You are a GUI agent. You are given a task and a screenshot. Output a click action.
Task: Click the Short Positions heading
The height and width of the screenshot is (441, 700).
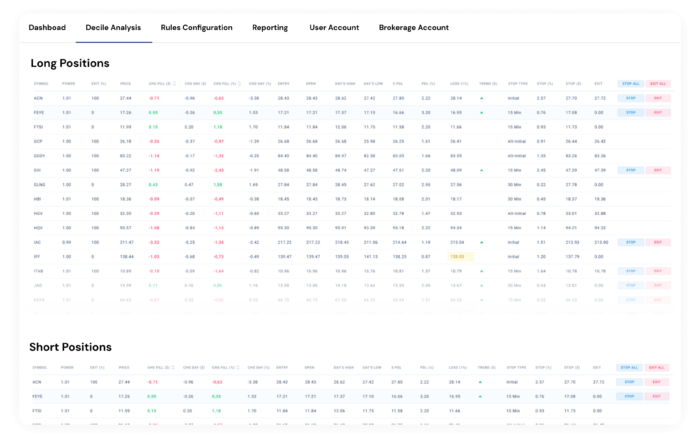coord(71,347)
